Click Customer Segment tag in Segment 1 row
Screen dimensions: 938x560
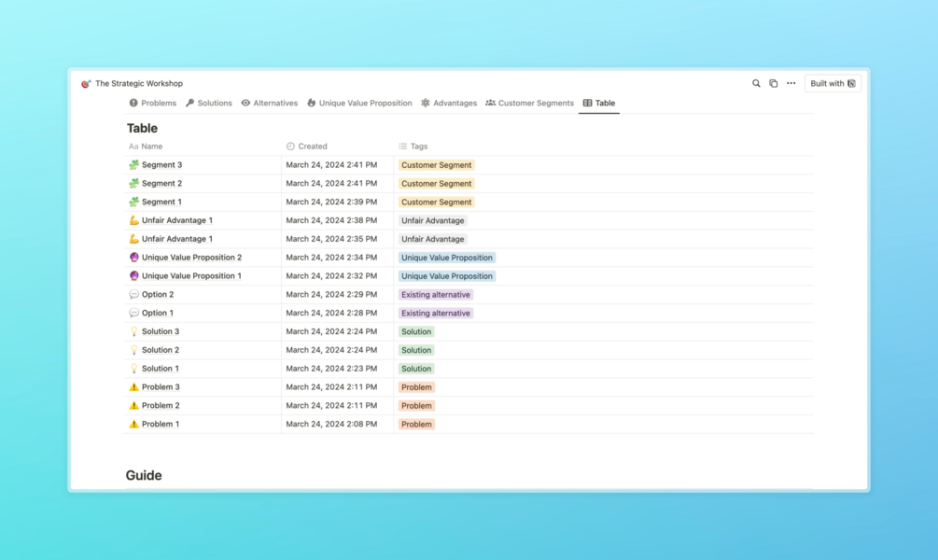(436, 203)
